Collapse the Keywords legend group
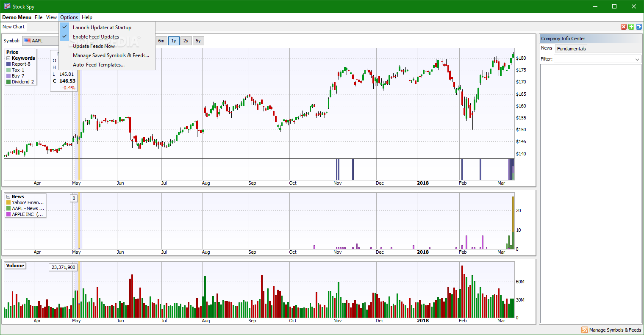The image size is (644, 335). [x=8, y=58]
